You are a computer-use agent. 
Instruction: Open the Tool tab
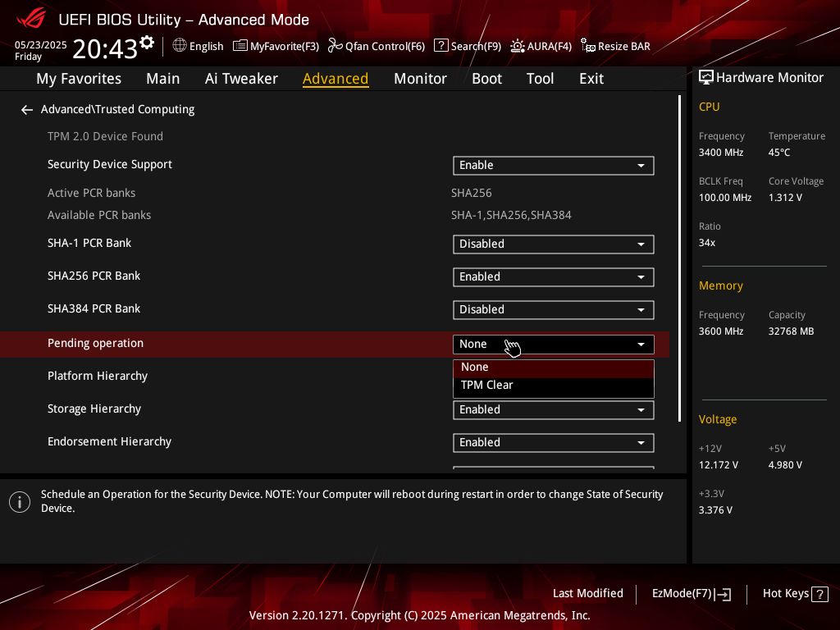[540, 79]
